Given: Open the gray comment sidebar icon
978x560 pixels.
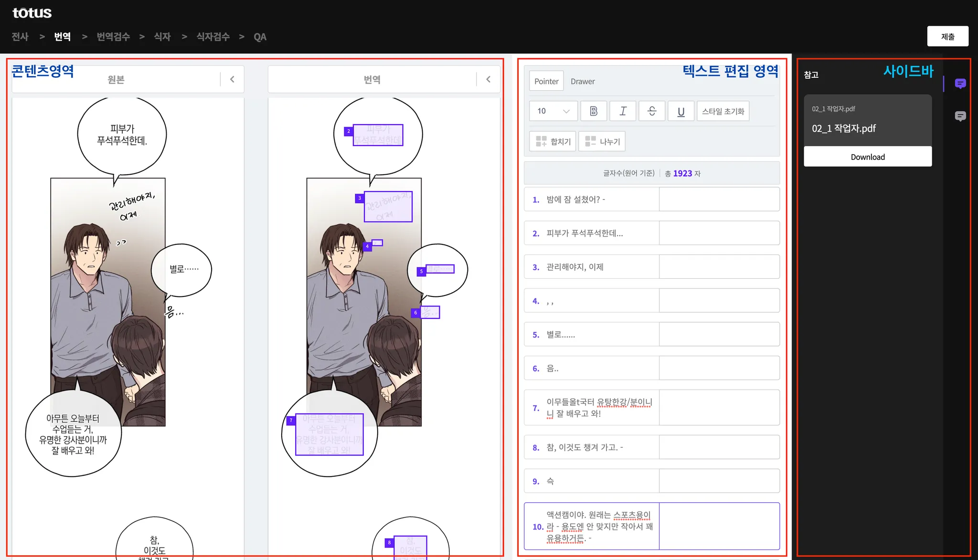Looking at the screenshot, I should (x=960, y=116).
